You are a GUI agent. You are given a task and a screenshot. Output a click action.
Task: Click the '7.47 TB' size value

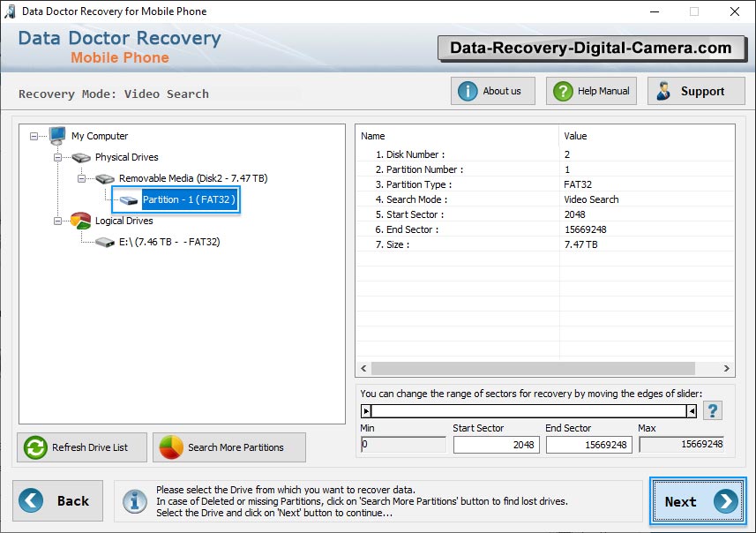[x=581, y=244]
